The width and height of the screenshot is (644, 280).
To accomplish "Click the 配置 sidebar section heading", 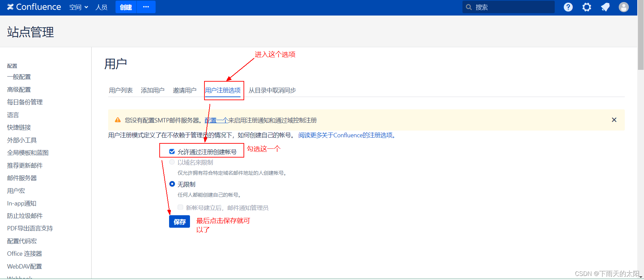I will coord(12,66).
